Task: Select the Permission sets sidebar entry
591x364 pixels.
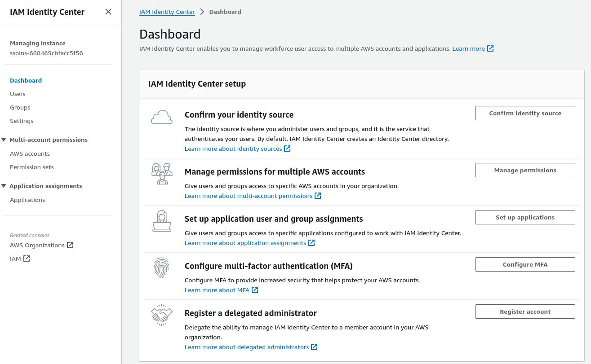Action: pos(31,167)
